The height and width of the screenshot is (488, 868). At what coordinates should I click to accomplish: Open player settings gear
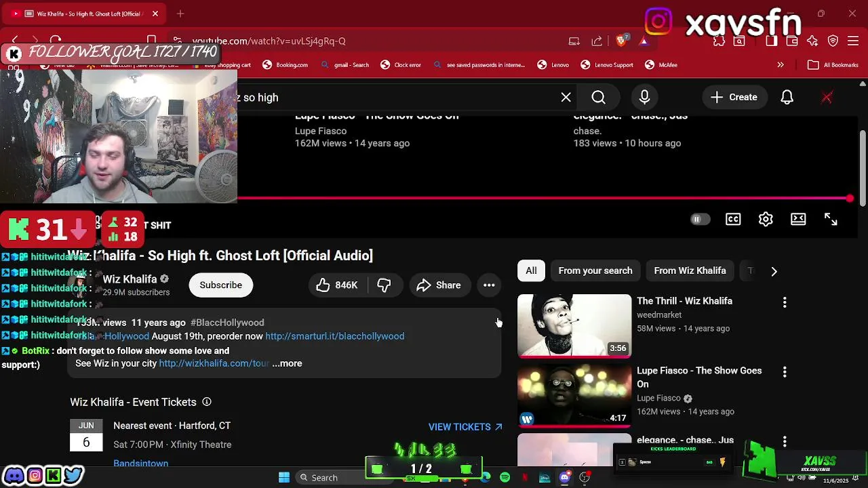[x=766, y=219]
